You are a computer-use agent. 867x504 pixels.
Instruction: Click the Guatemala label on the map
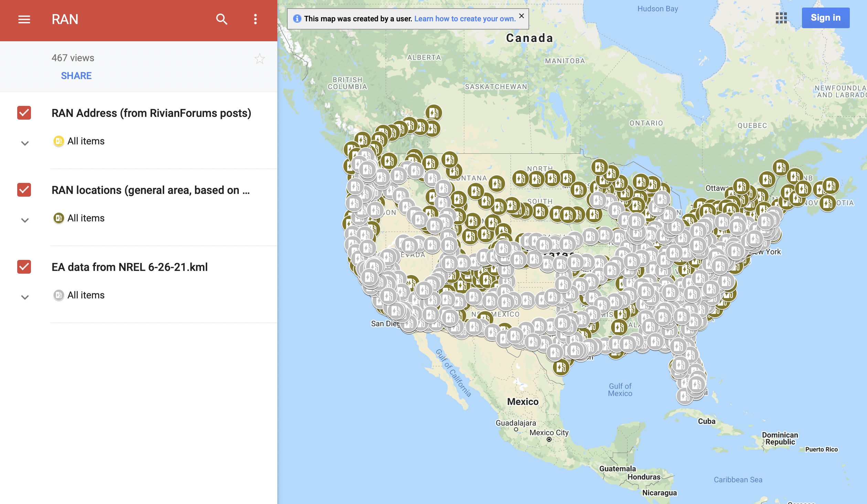pyautogui.click(x=618, y=469)
